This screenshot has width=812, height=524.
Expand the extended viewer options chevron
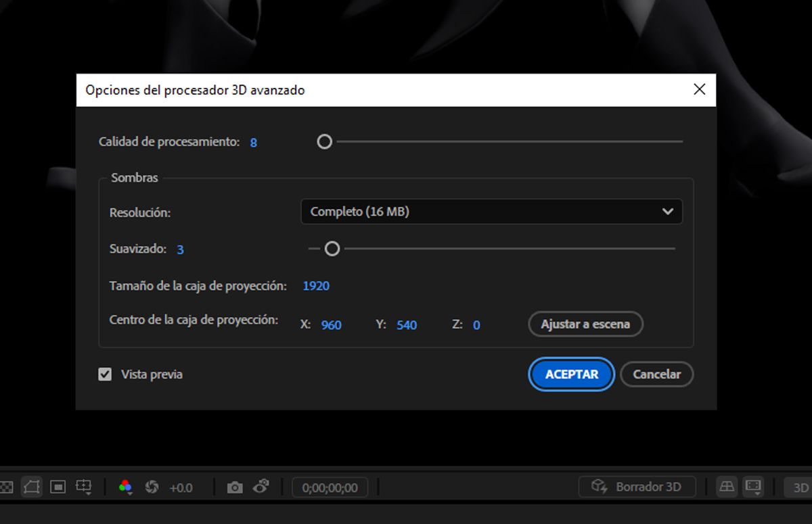[757, 494]
